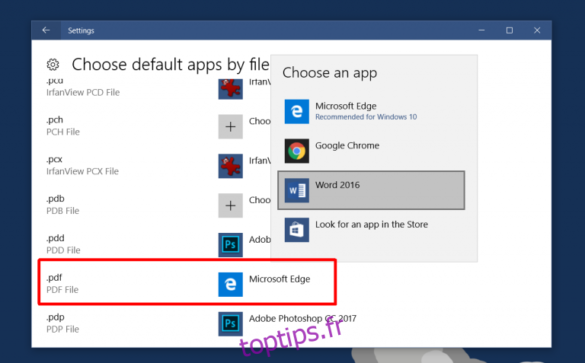Select Look for an app in the Store

(371, 230)
